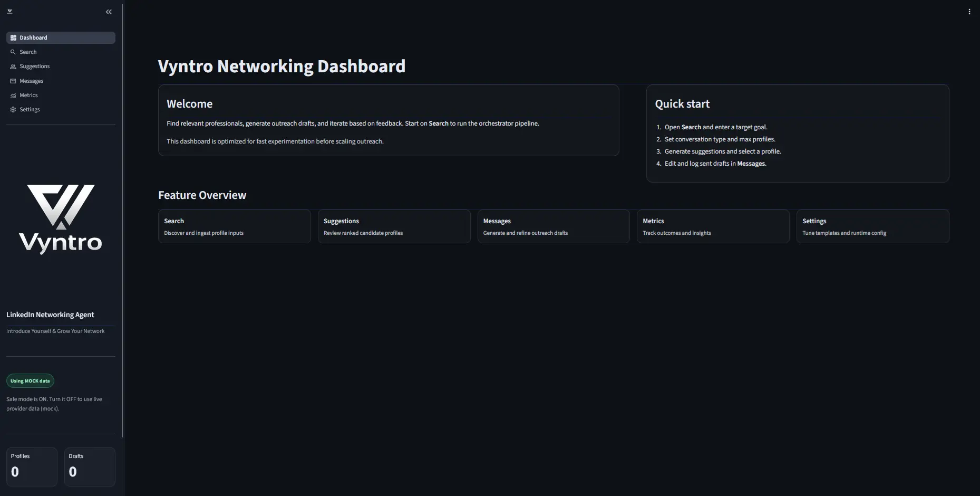The height and width of the screenshot is (496, 980).
Task: Select the Search magnifier icon in sidebar
Action: (13, 52)
